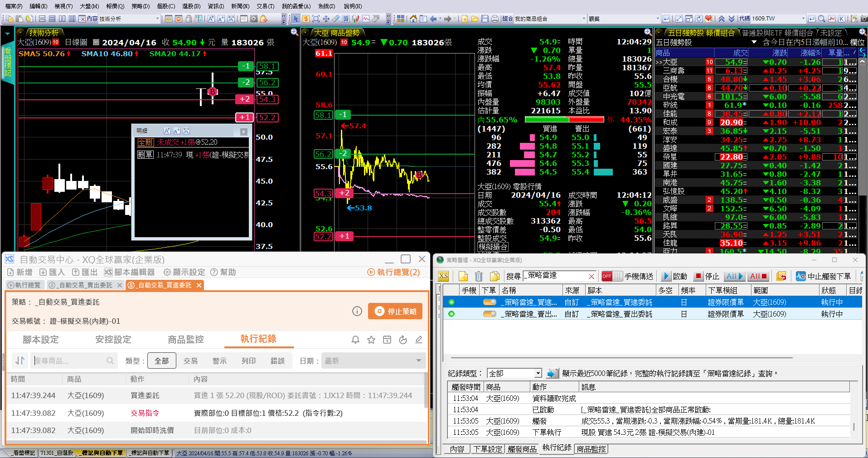Click the magnifier zoom icon on 技術分析 chart
The height and width of the screenshot is (458, 868).
(x=294, y=32)
